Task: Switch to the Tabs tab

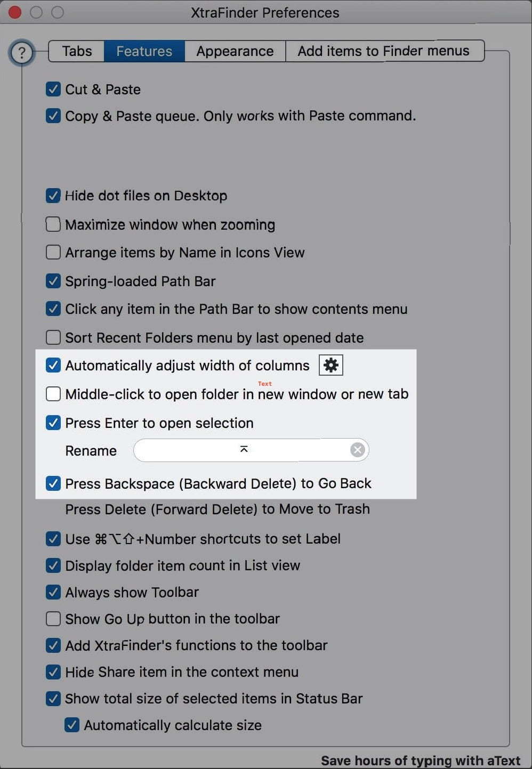Action: point(77,51)
